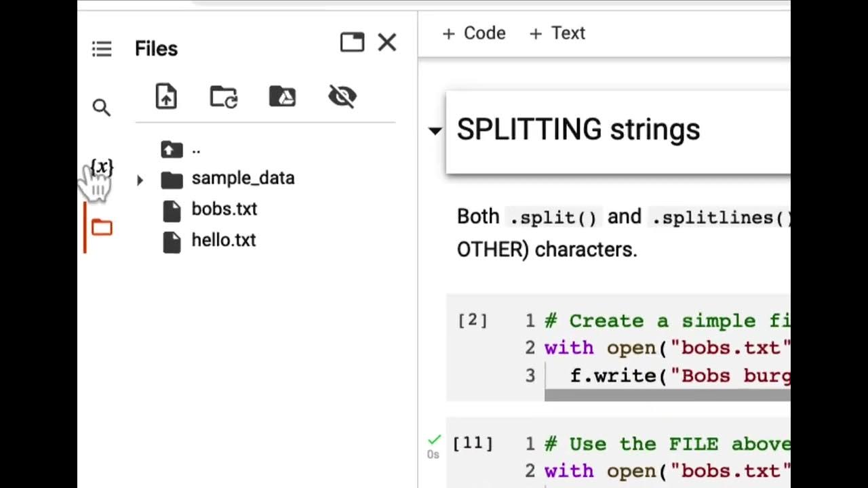Open the table of contents icon
Viewport: 868px width, 488px height.
pyautogui.click(x=102, y=49)
